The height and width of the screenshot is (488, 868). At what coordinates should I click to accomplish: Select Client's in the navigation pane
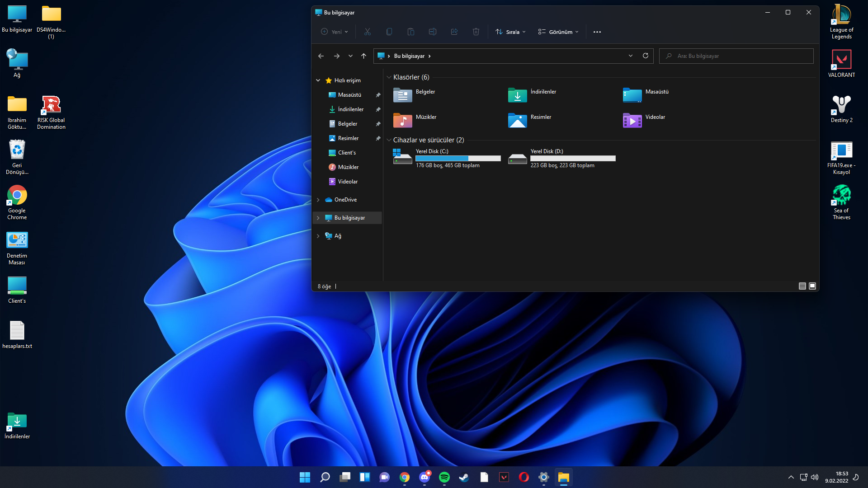pyautogui.click(x=347, y=153)
